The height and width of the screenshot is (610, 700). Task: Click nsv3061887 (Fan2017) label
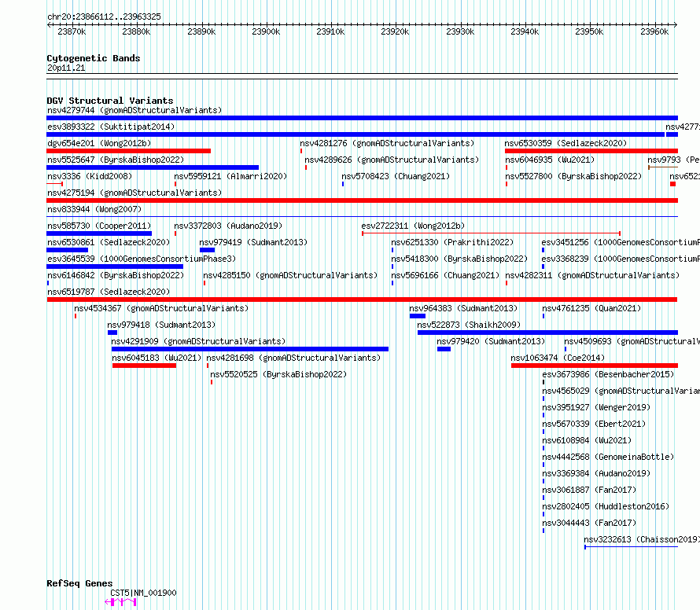589,490
